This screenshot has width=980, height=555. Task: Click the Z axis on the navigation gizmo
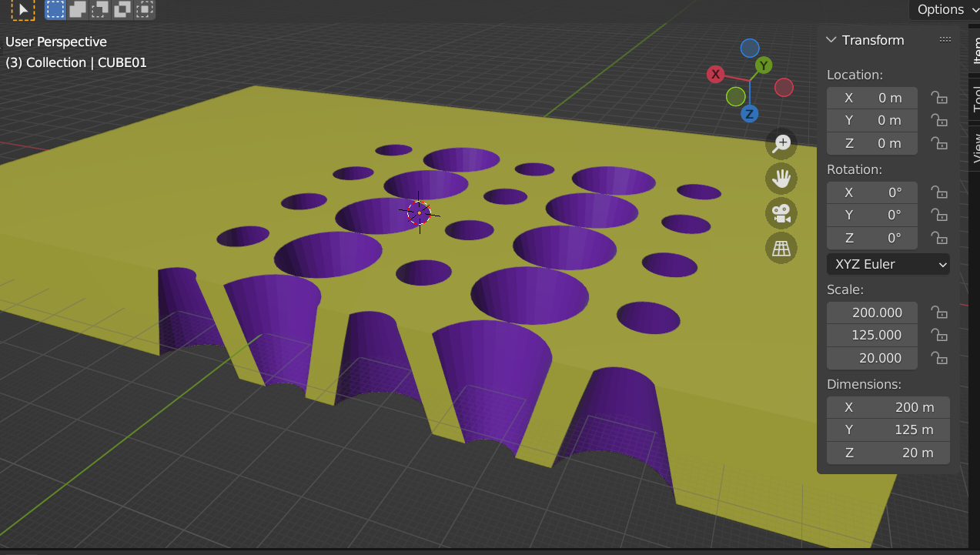point(749,113)
